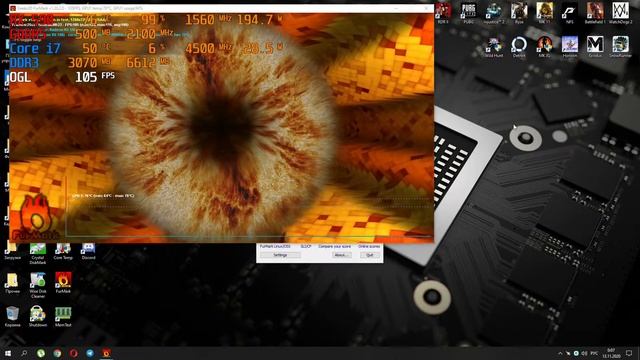Open the Core Temp desktop shortcut
Screen dimensions: 640x360
tap(63, 251)
